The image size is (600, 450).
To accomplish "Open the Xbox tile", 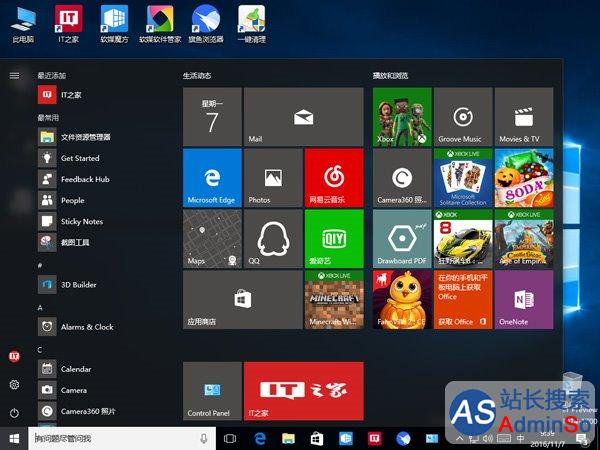I will (402, 117).
